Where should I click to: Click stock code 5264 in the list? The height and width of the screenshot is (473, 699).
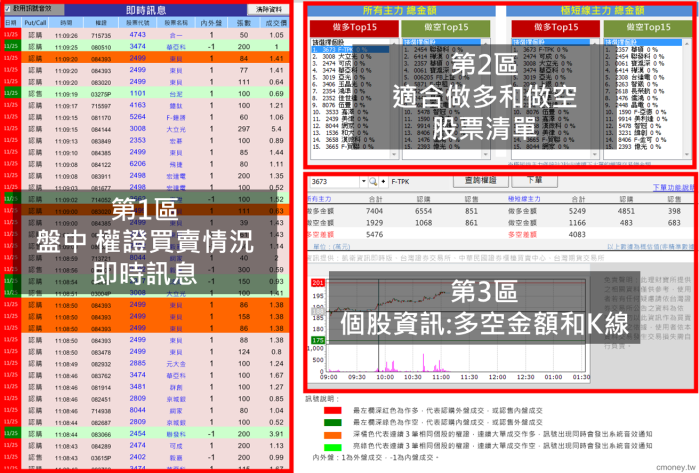[137, 117]
